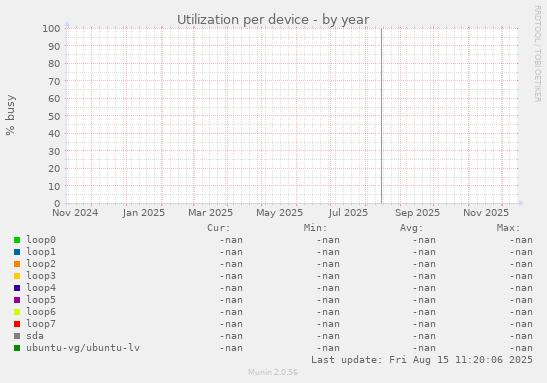Click the Max: column header

point(508,228)
